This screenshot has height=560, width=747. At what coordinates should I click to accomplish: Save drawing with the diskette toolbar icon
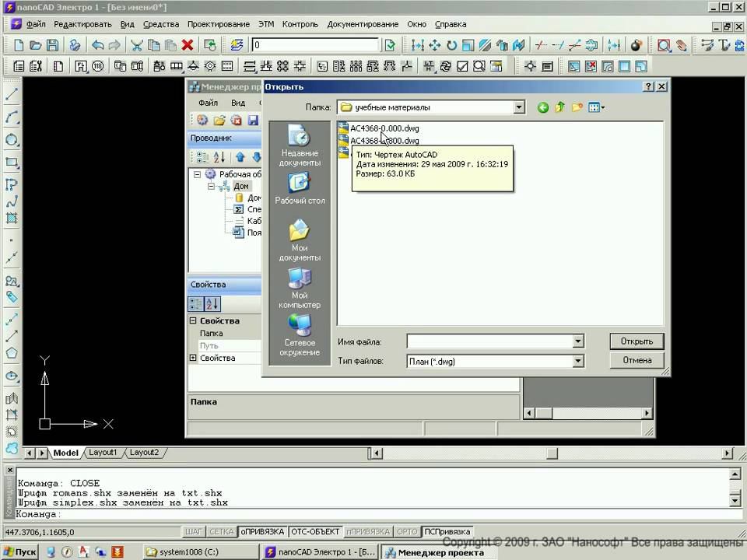point(52,45)
